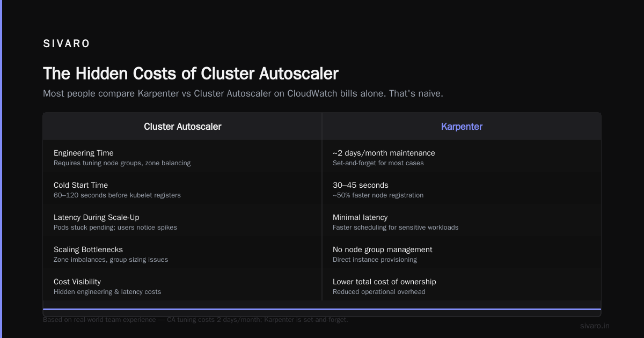Click 'Direct instance provisioning'
The image size is (644, 338).
375,260
